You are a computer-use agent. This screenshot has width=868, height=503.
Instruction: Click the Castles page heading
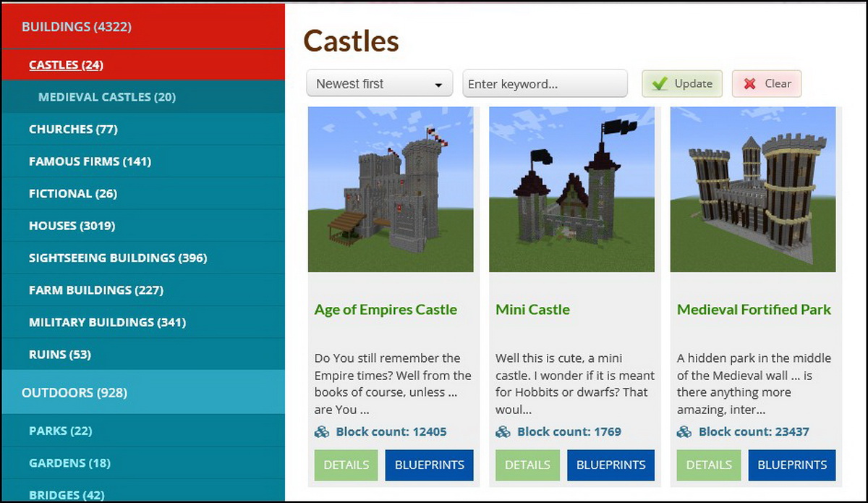click(x=351, y=41)
